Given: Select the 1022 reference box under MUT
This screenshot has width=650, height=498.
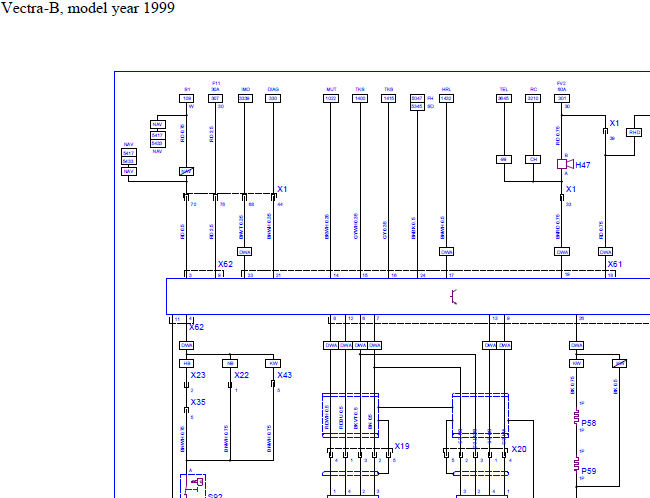Looking at the screenshot, I should [x=331, y=98].
